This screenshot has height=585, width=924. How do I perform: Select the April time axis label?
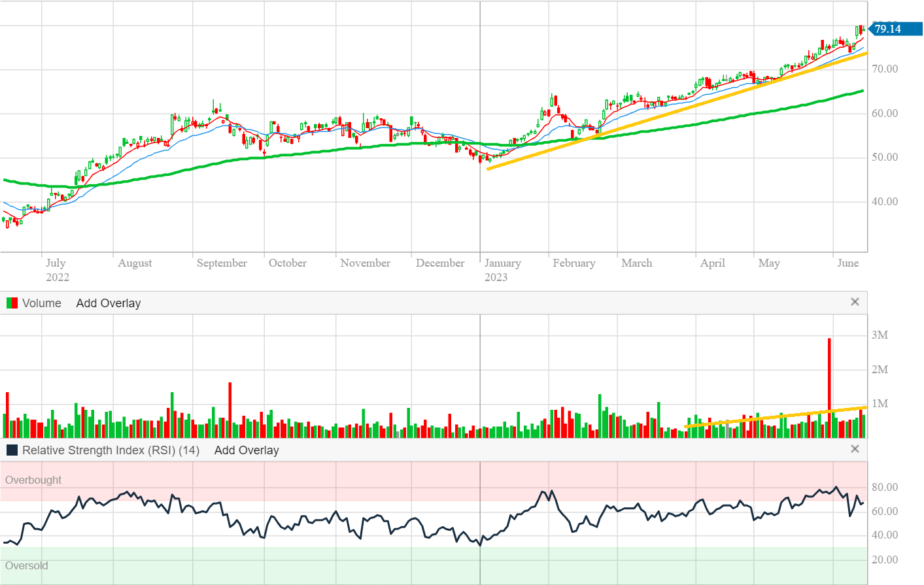pyautogui.click(x=712, y=263)
